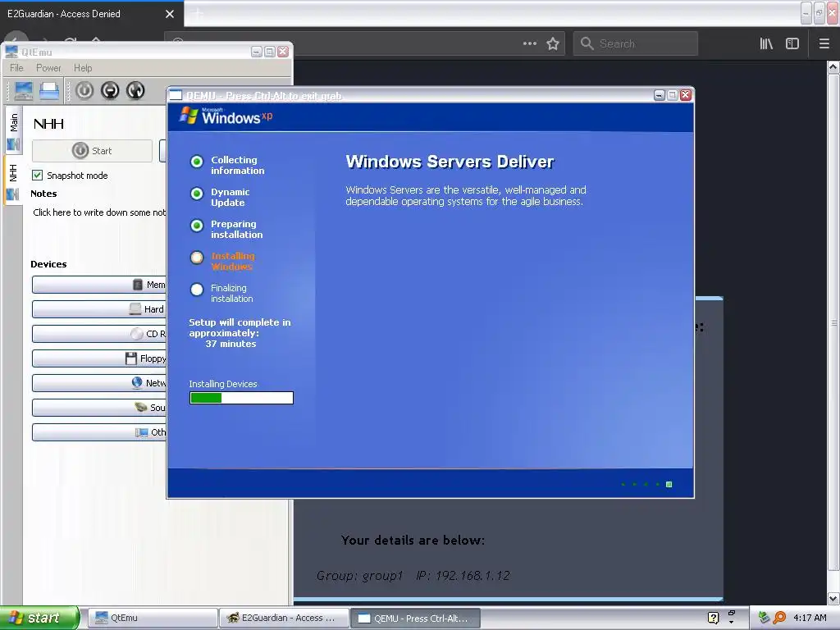Click the Firefox vertical scrollbar up arrow
This screenshot has width=840, height=630.
tap(833, 67)
